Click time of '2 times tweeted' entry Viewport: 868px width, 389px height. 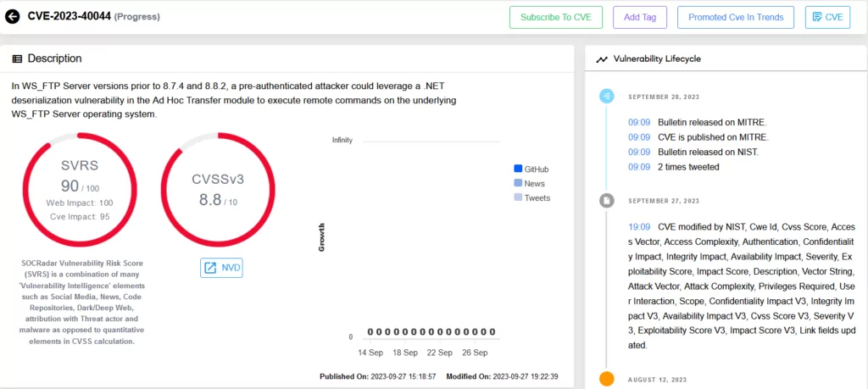point(639,167)
